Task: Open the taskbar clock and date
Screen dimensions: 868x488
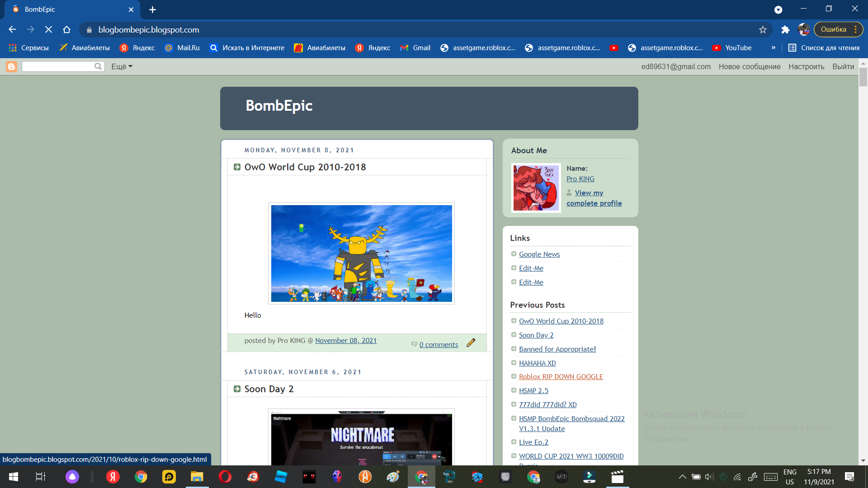Action: click(819, 477)
